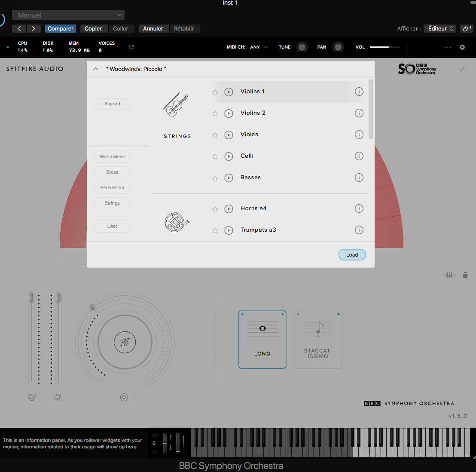Star the Horns a4 preset
Viewport: 476px width, 472px height.
tap(215, 209)
